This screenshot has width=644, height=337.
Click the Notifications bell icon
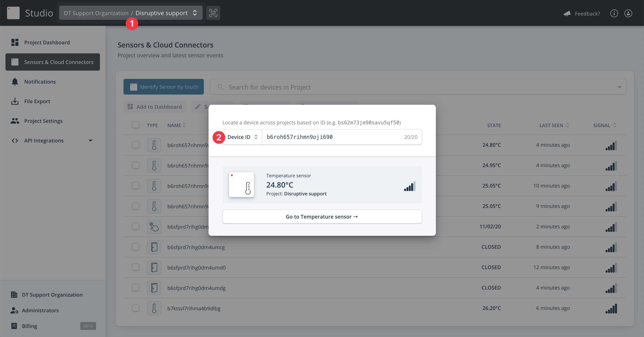click(x=15, y=82)
